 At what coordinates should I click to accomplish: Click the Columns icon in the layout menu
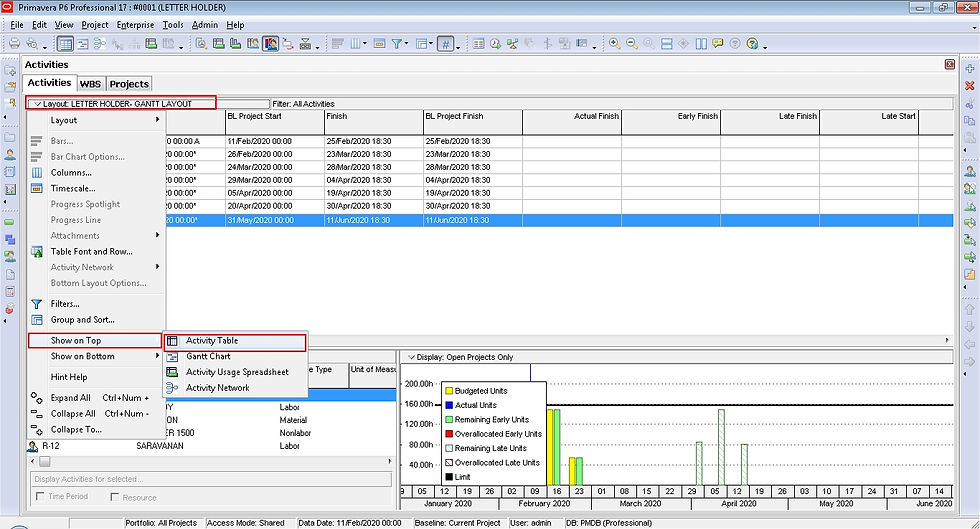click(37, 173)
